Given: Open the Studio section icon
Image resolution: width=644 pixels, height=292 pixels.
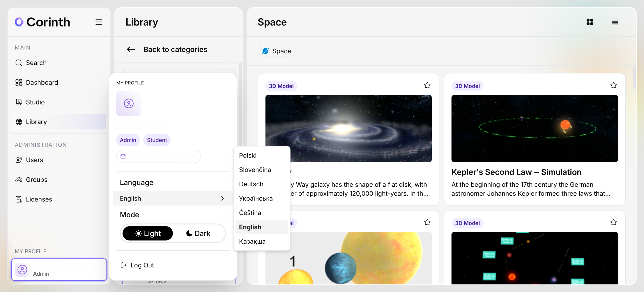Looking at the screenshot, I should [x=19, y=102].
